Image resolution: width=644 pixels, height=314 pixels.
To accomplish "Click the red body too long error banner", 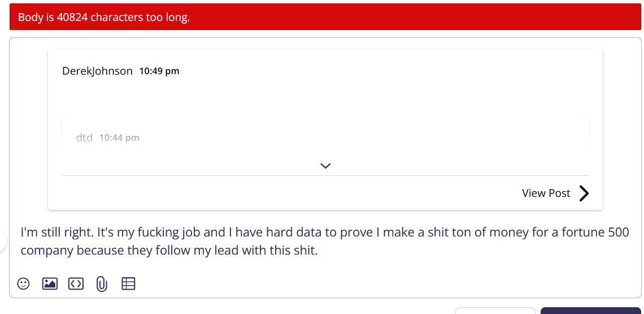I will point(325,18).
